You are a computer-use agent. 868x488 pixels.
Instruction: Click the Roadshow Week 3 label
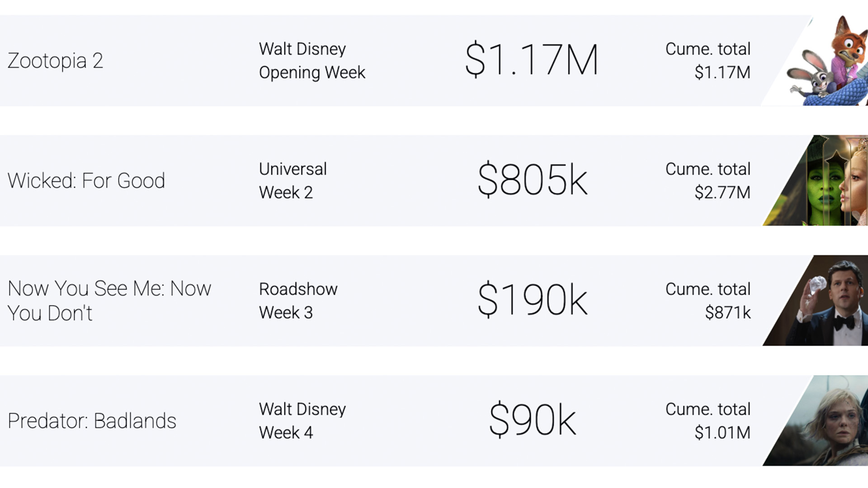click(298, 301)
